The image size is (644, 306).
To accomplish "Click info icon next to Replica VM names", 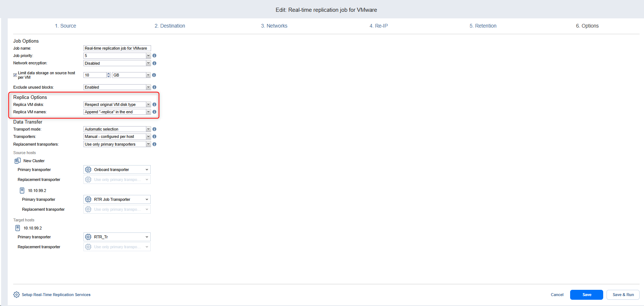I will click(154, 112).
